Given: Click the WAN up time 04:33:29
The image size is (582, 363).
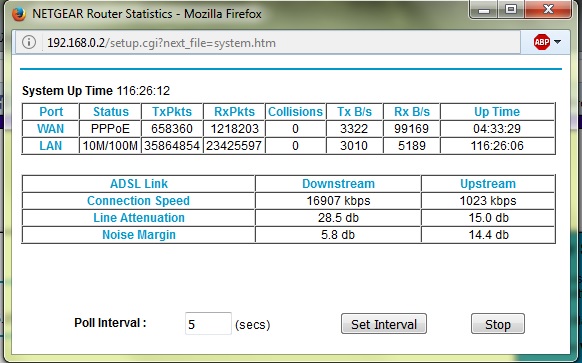Looking at the screenshot, I should [497, 129].
